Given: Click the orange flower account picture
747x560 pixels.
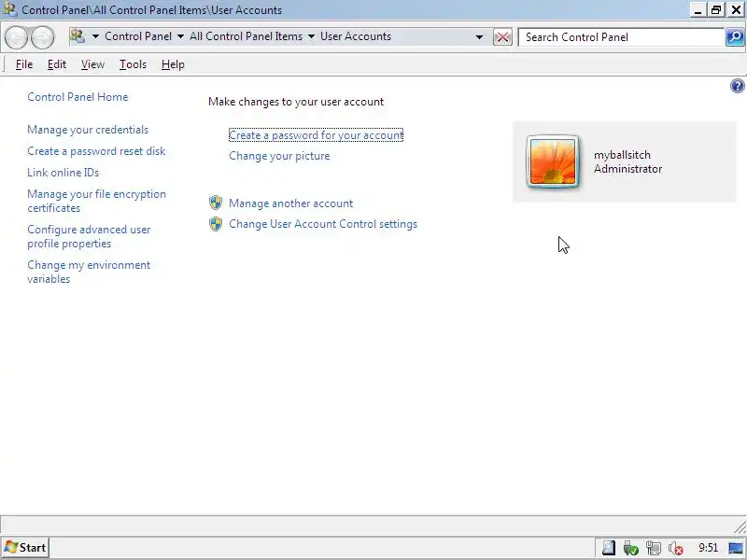Looking at the screenshot, I should [553, 161].
